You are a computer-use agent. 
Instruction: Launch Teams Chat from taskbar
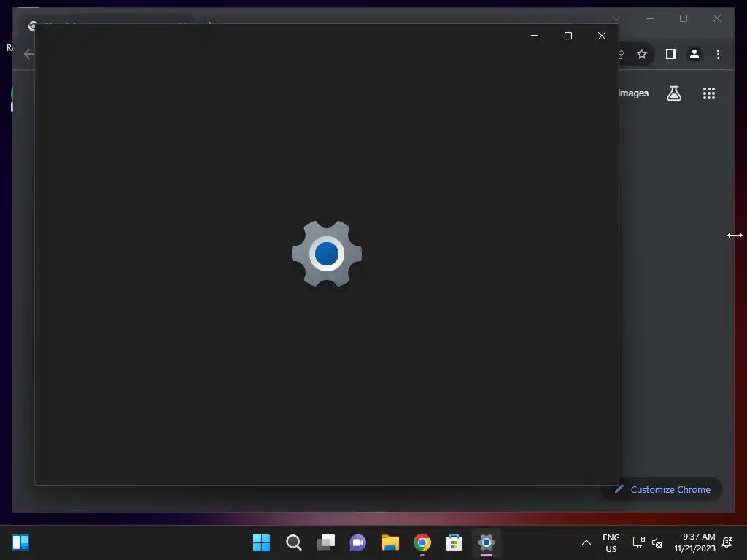pos(357,542)
